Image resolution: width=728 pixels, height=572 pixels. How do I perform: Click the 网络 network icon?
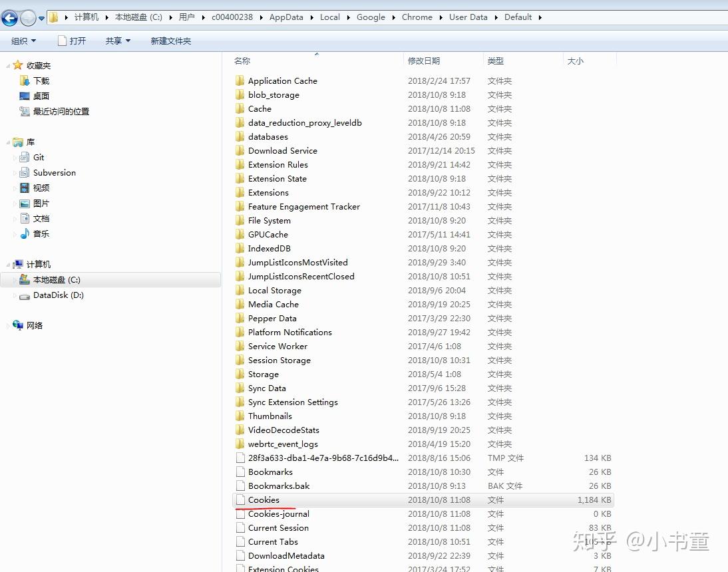click(x=18, y=325)
